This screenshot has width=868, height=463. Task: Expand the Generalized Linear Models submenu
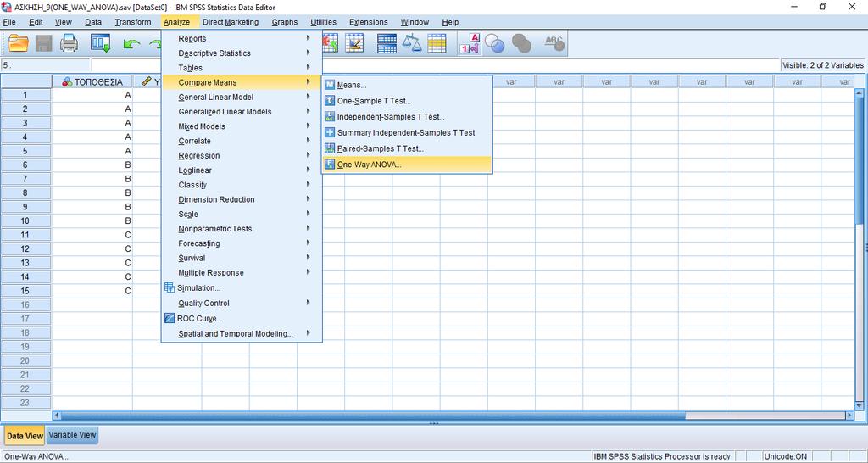[242, 111]
